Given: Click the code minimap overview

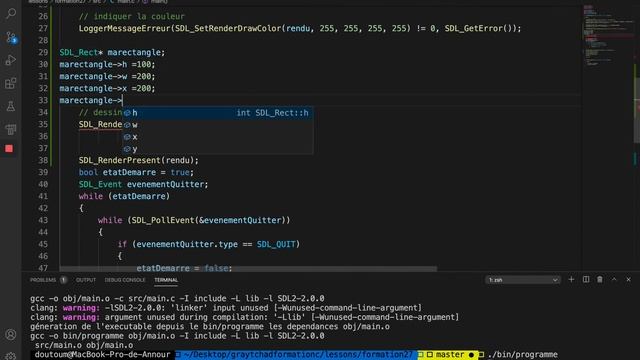Looking at the screenshot, I should pos(607,37).
